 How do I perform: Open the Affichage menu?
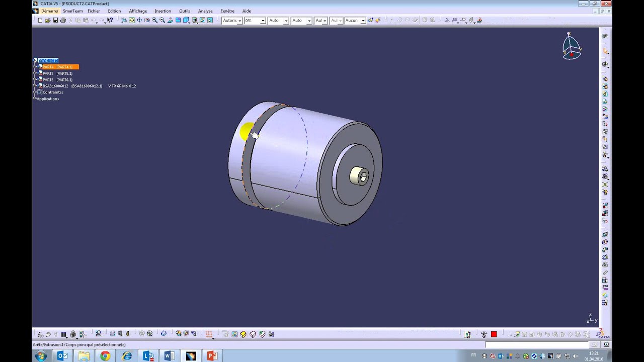(x=138, y=11)
